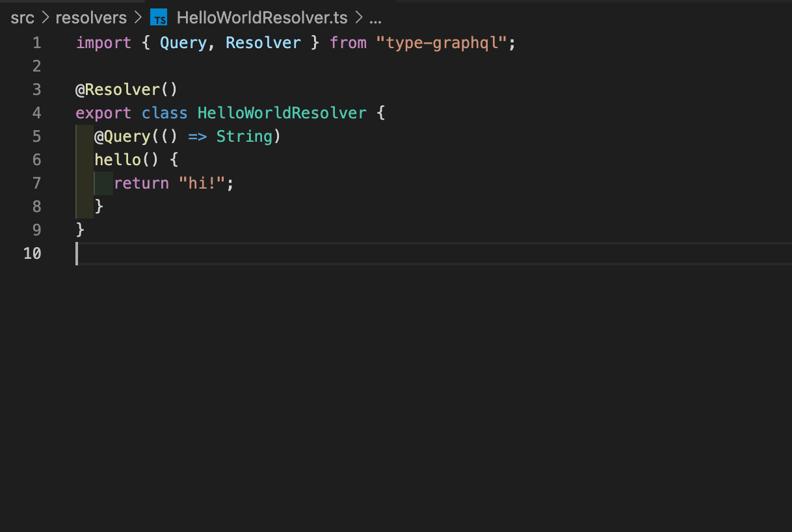Click line number 7 in gutter
The image size is (792, 532).
point(36,183)
